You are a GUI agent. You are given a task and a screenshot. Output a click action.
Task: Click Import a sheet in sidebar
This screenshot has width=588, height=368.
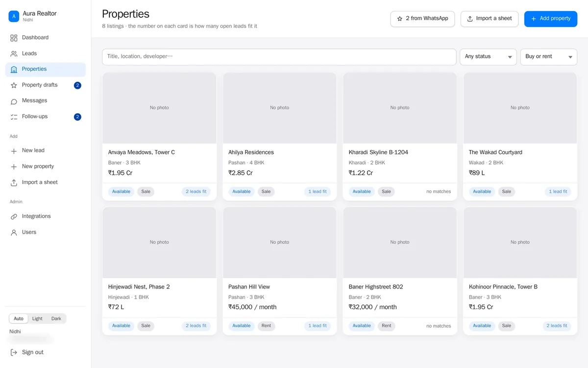tap(46, 183)
